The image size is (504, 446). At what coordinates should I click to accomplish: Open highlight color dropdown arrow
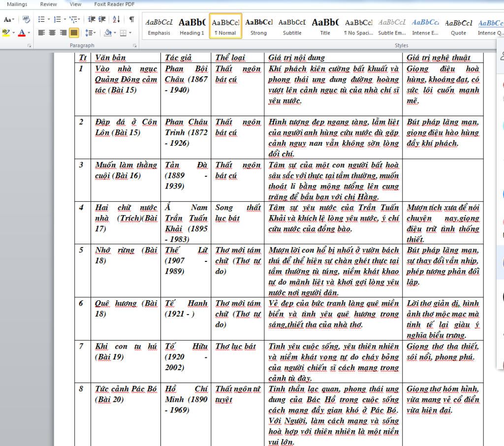[13, 32]
